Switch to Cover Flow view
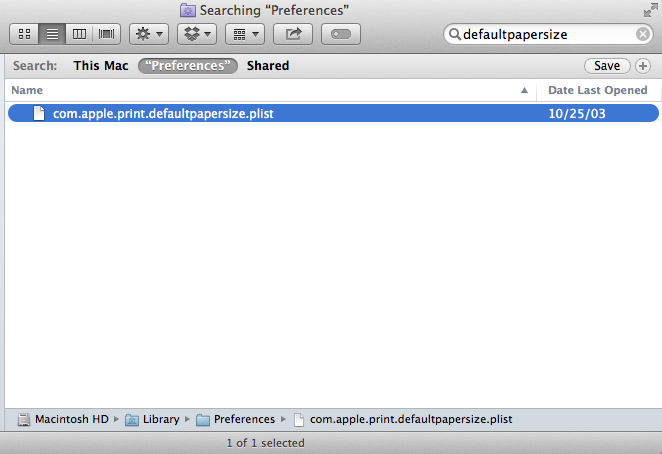Viewport: 662px width, 454px height. (x=106, y=34)
